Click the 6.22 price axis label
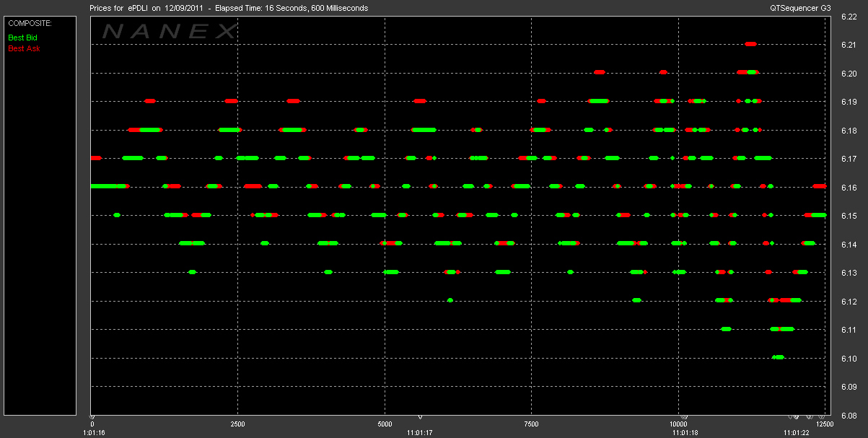 pyautogui.click(x=849, y=17)
